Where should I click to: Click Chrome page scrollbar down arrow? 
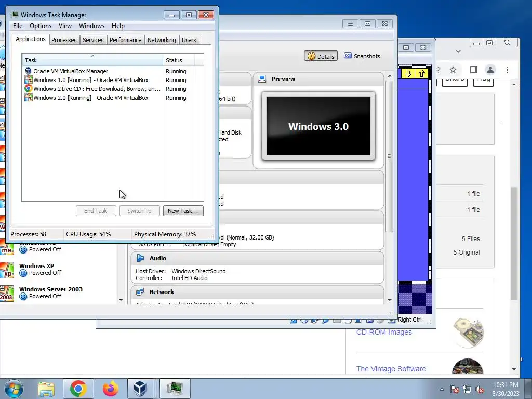[x=514, y=369]
